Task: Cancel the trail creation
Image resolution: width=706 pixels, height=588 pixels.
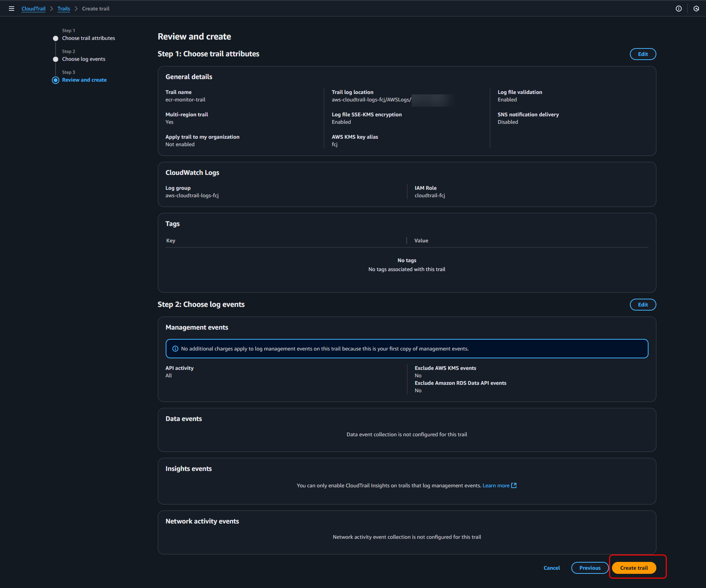Action: (x=552, y=568)
